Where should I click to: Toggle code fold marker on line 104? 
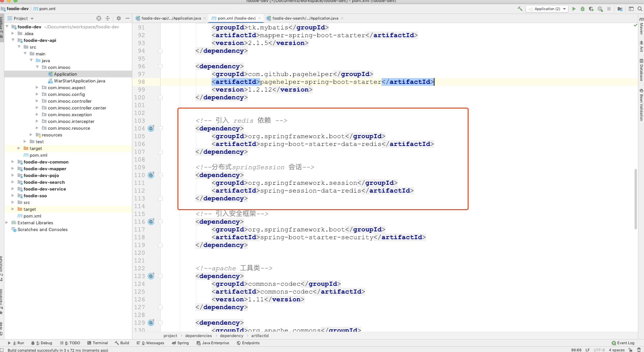[161, 128]
